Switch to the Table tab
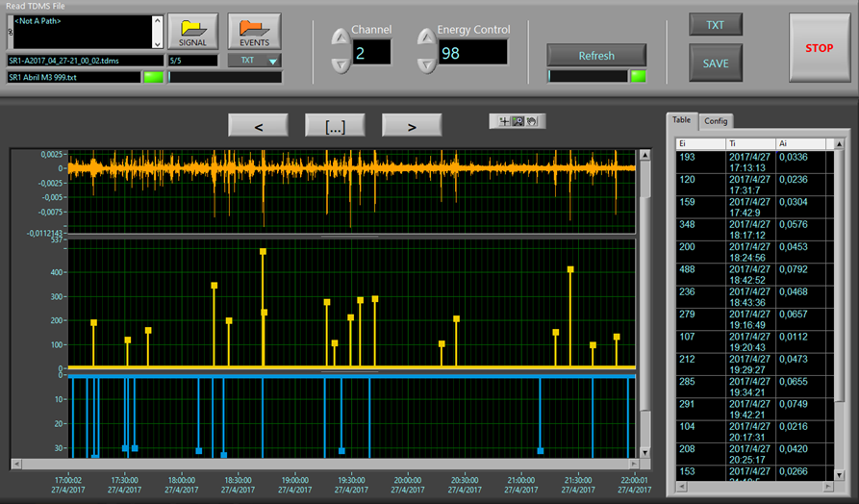This screenshot has height=504, width=859. [681, 120]
